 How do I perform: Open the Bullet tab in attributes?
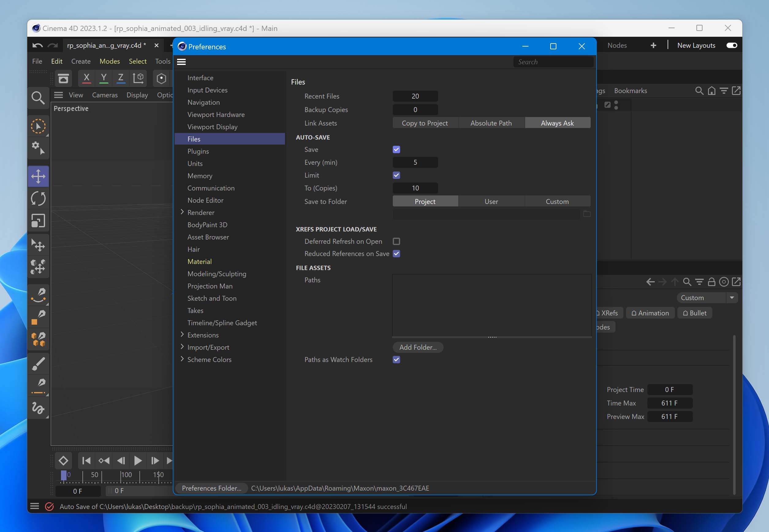tap(695, 313)
